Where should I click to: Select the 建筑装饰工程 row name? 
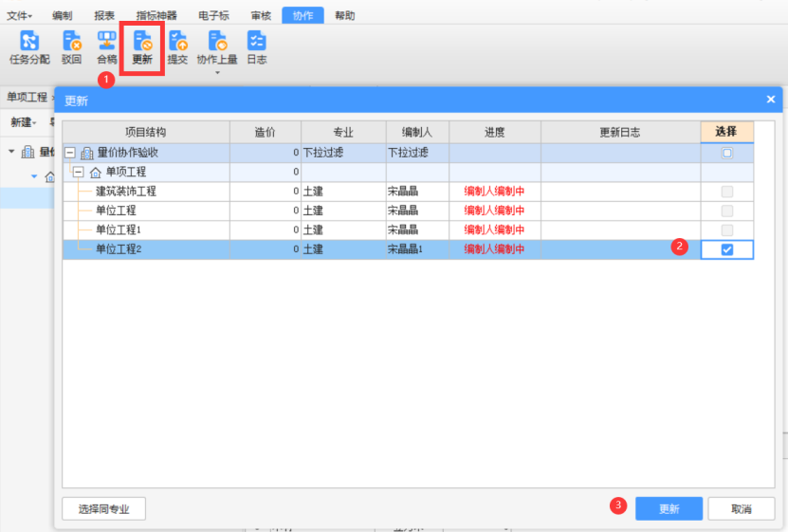tap(126, 192)
